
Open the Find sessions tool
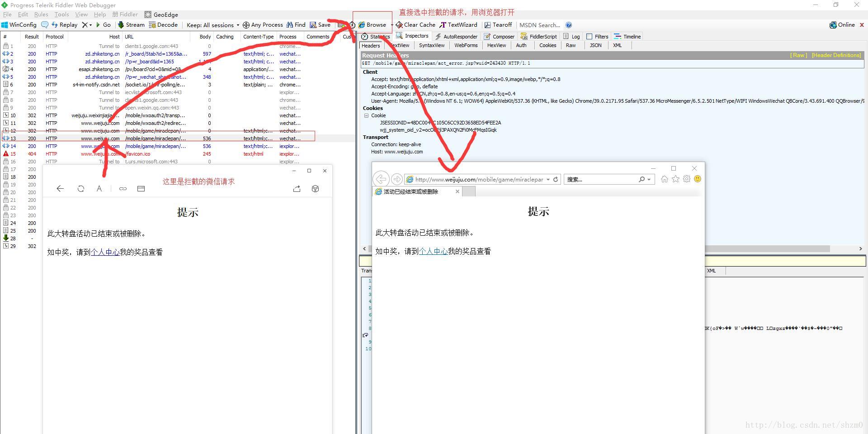point(296,25)
